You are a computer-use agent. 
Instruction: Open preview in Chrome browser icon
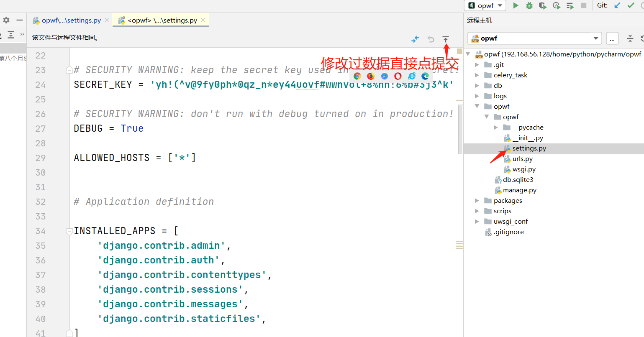click(x=357, y=76)
